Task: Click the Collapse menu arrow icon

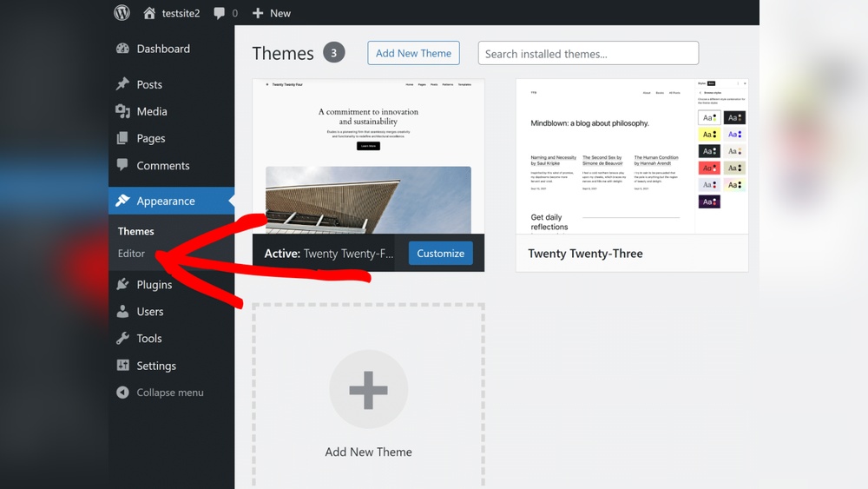Action: pos(122,392)
